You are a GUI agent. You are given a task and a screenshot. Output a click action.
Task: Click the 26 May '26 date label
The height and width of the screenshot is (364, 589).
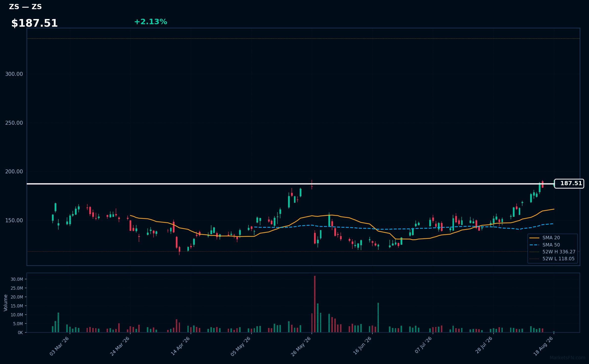coord(301,346)
